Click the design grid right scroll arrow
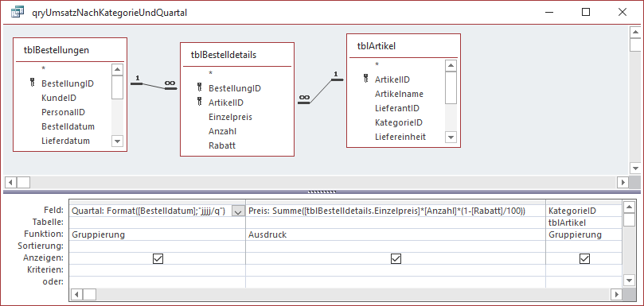This screenshot has width=644, height=306. [x=616, y=294]
